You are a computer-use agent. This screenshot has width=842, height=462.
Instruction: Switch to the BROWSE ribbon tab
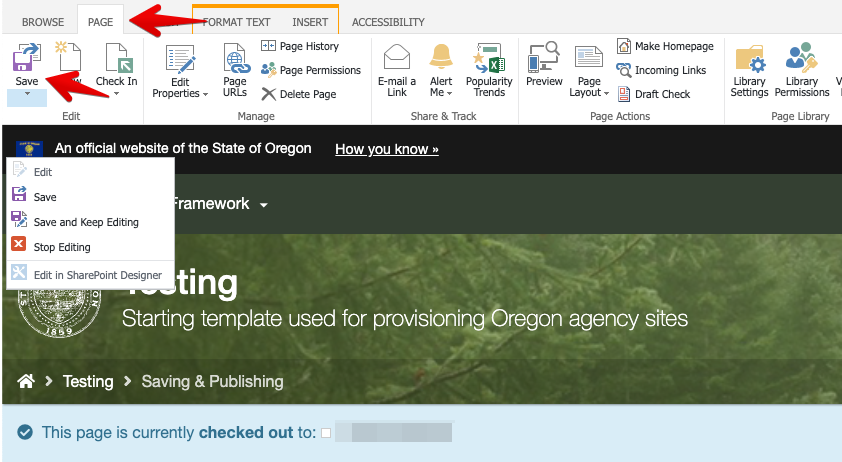coord(43,22)
